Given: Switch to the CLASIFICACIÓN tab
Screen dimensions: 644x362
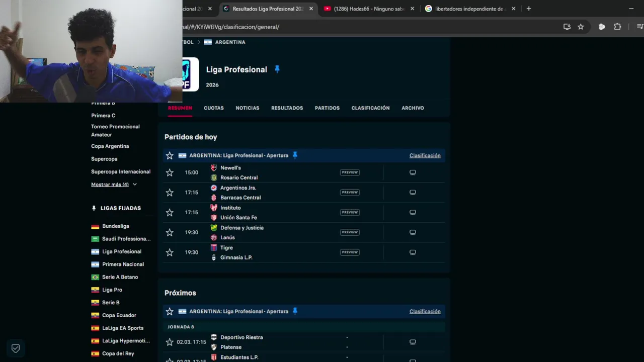Looking at the screenshot, I should (x=370, y=108).
